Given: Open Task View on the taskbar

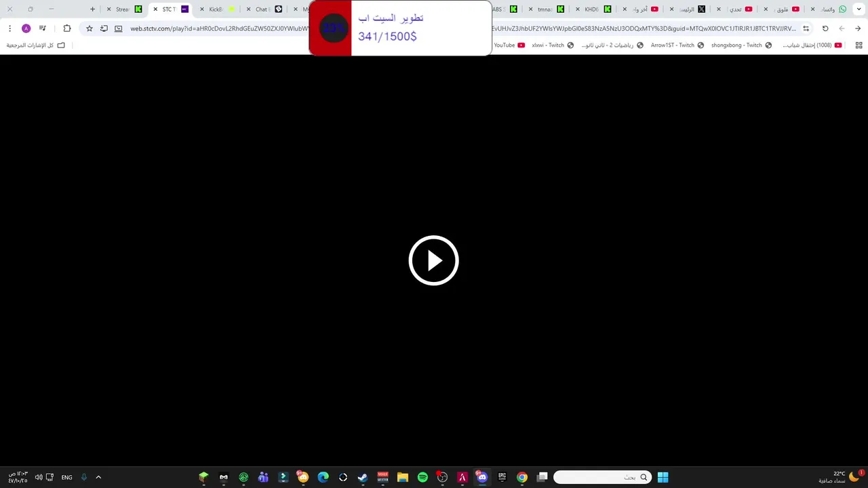Looking at the screenshot, I should click(542, 477).
